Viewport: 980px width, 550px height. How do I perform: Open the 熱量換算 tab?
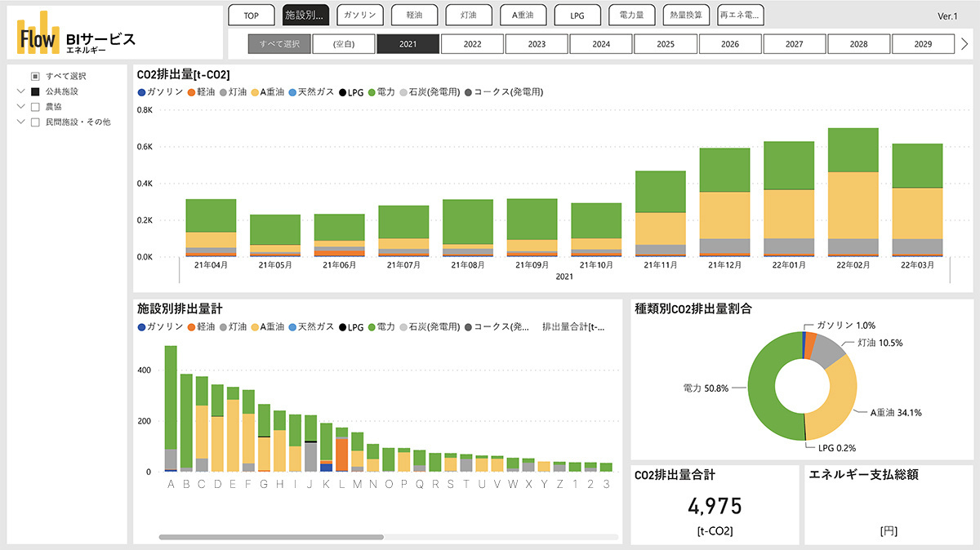click(685, 15)
